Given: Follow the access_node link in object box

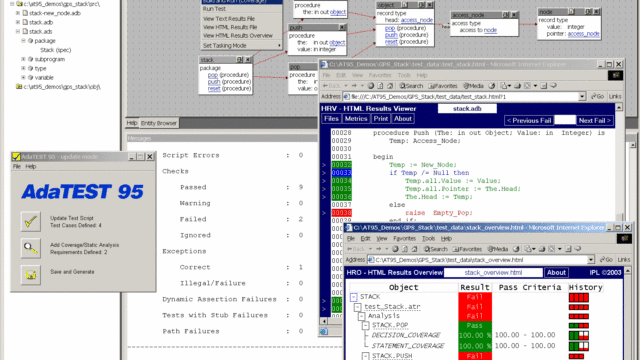Looking at the screenshot, I should click(417, 20).
